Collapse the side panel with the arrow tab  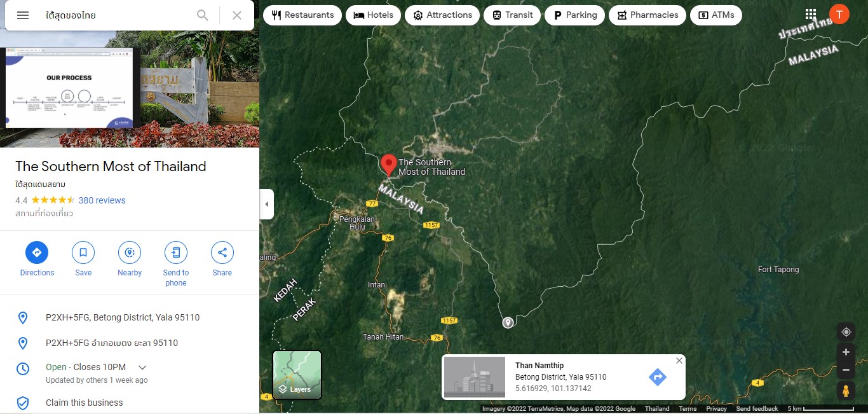267,204
